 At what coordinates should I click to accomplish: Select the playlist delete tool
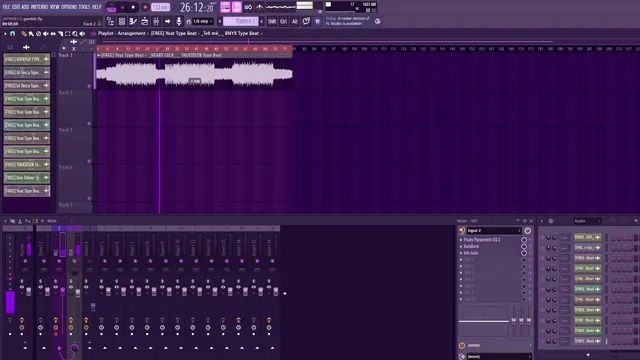click(x=38, y=34)
